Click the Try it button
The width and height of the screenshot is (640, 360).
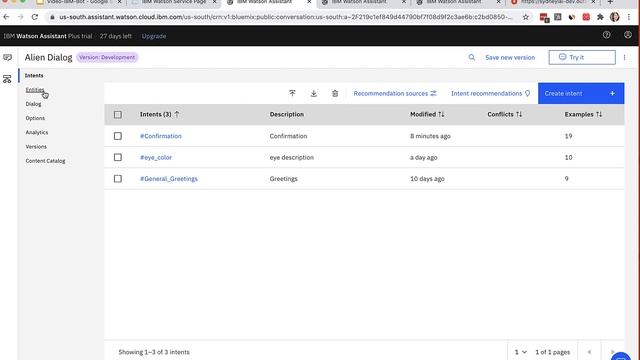(x=582, y=58)
